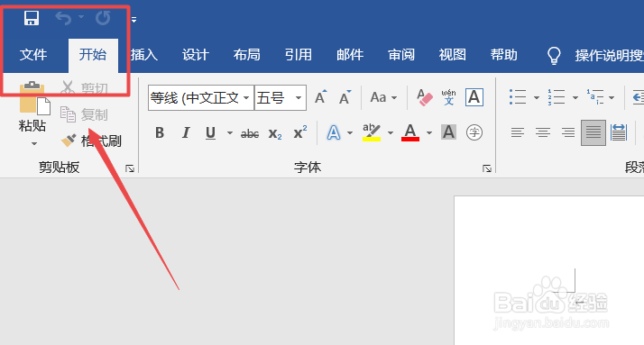Open the Undo history dropdown arrow
The image size is (644, 345).
[x=81, y=17]
